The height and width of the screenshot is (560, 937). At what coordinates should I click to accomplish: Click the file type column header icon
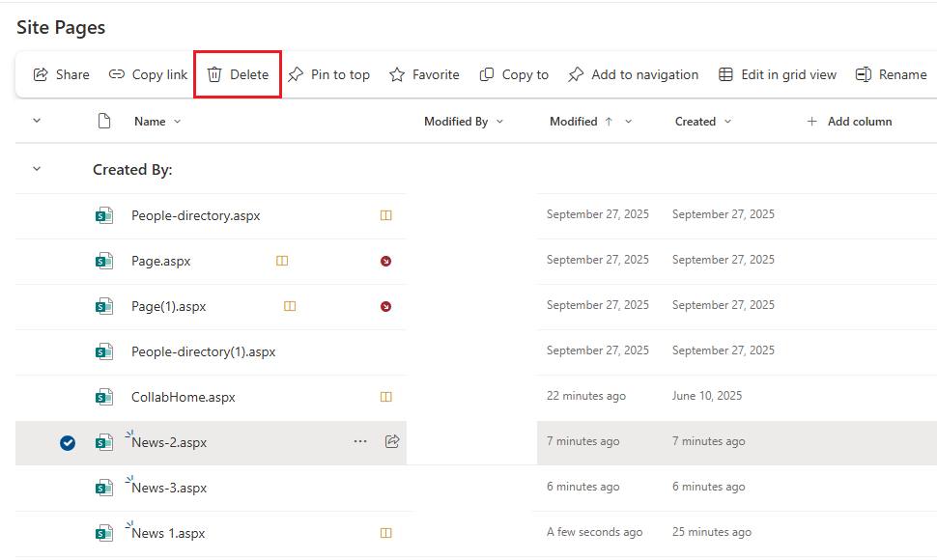click(104, 122)
